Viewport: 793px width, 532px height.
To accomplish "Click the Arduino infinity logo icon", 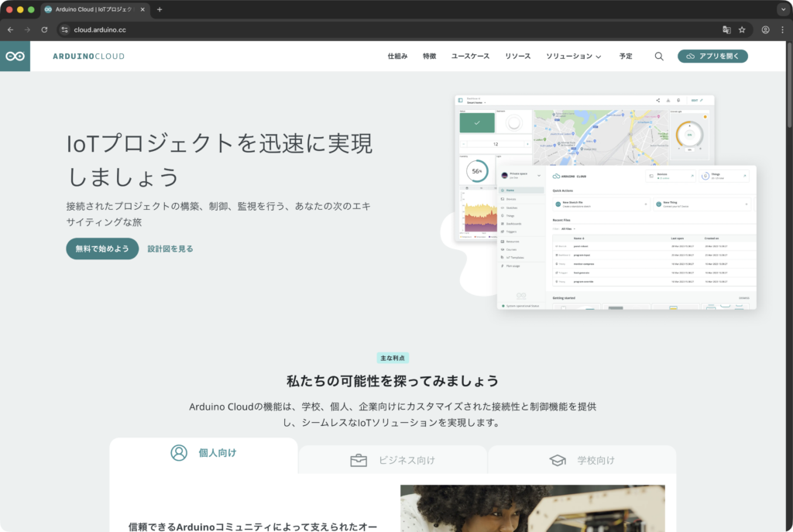I will tap(15, 57).
